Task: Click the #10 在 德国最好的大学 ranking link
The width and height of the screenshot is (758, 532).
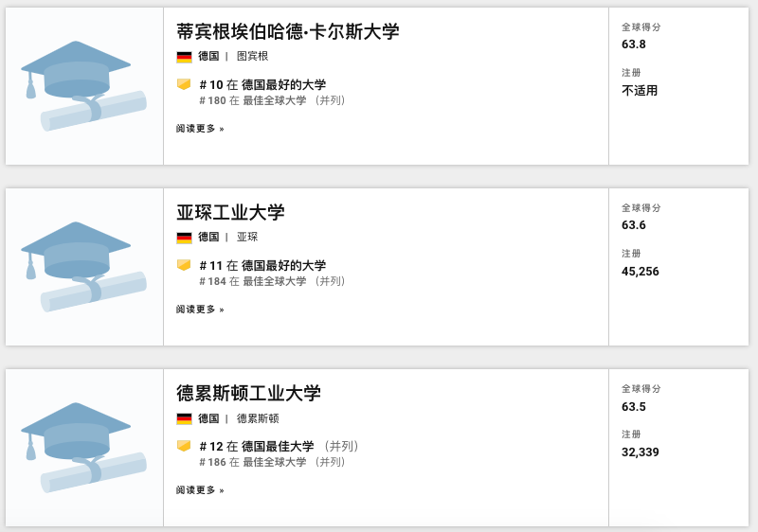Action: (x=262, y=85)
